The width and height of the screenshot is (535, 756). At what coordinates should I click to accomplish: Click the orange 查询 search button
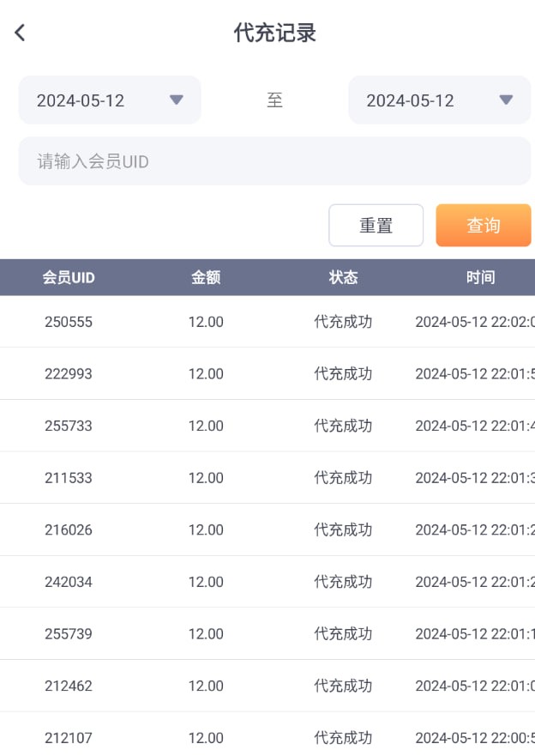[x=483, y=226]
